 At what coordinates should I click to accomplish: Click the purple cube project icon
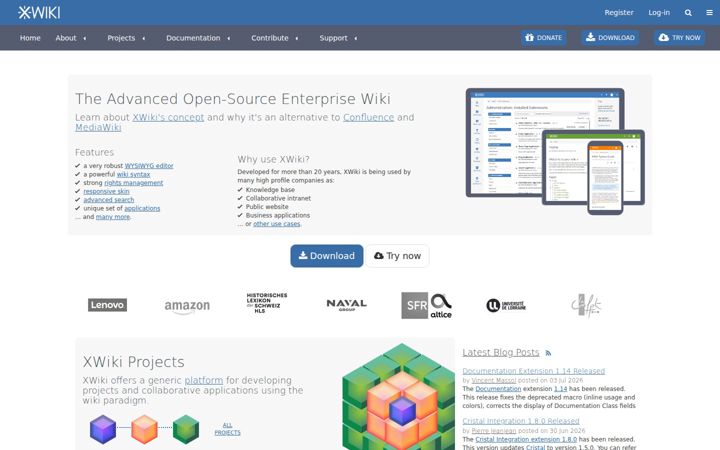(x=103, y=429)
